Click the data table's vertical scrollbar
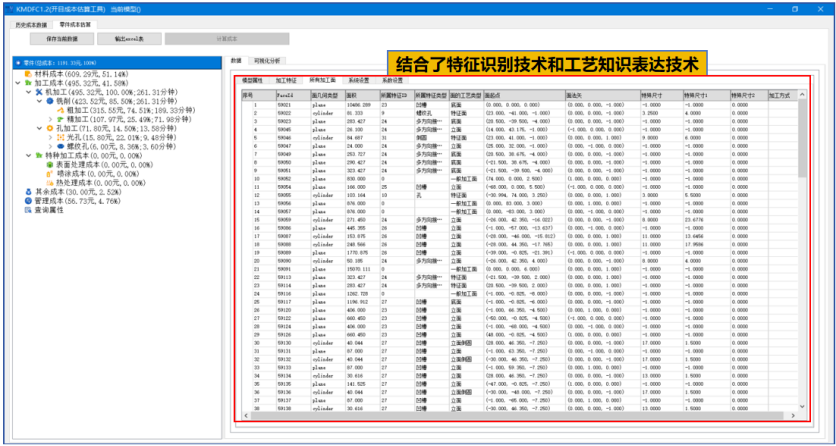Image resolution: width=836 pixels, height=446 pixels. (801, 200)
